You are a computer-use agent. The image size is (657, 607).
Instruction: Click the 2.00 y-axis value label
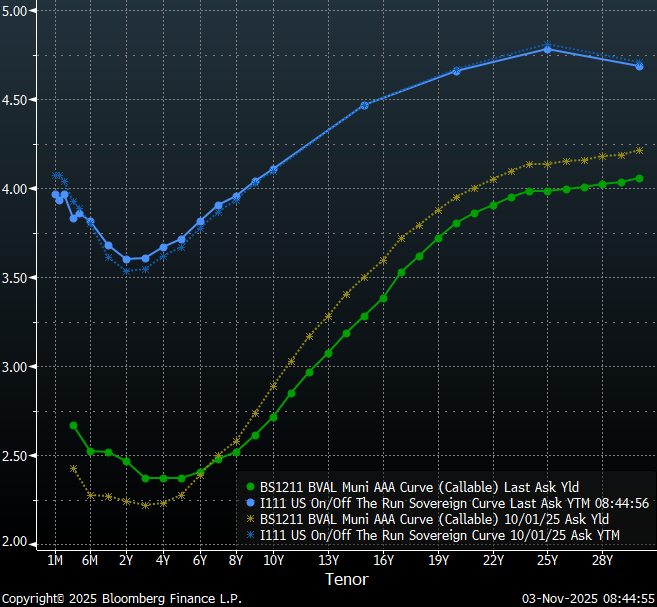pyautogui.click(x=18, y=543)
